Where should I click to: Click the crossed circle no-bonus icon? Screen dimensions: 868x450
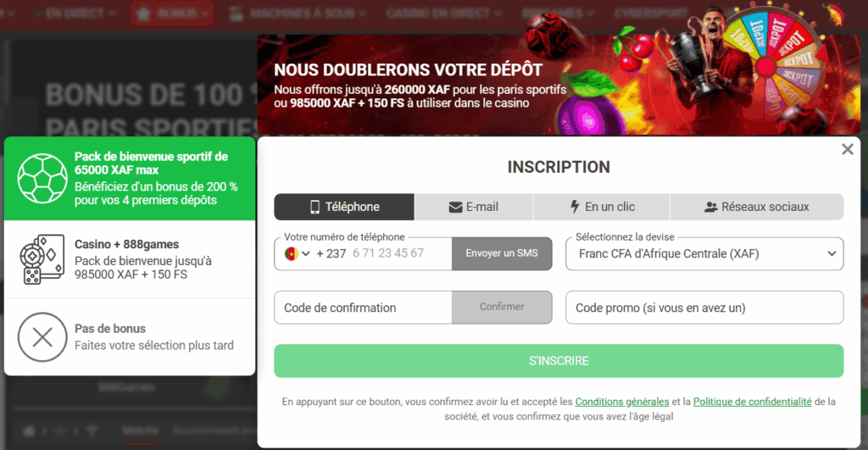[42, 336]
